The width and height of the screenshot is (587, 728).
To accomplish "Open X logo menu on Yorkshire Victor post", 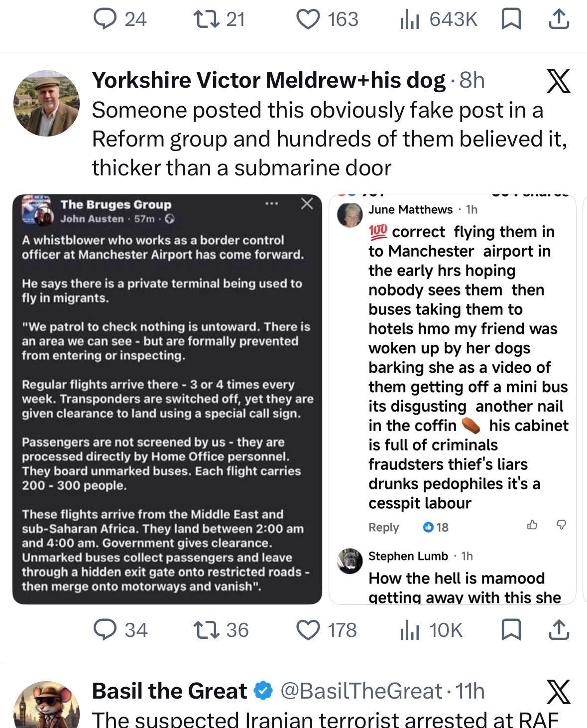I will click(559, 81).
